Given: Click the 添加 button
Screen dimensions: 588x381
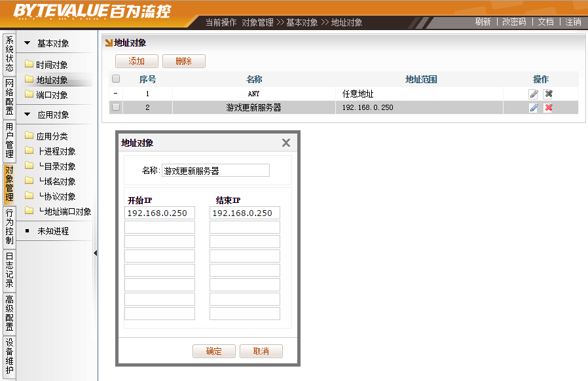Looking at the screenshot, I should click(137, 62).
